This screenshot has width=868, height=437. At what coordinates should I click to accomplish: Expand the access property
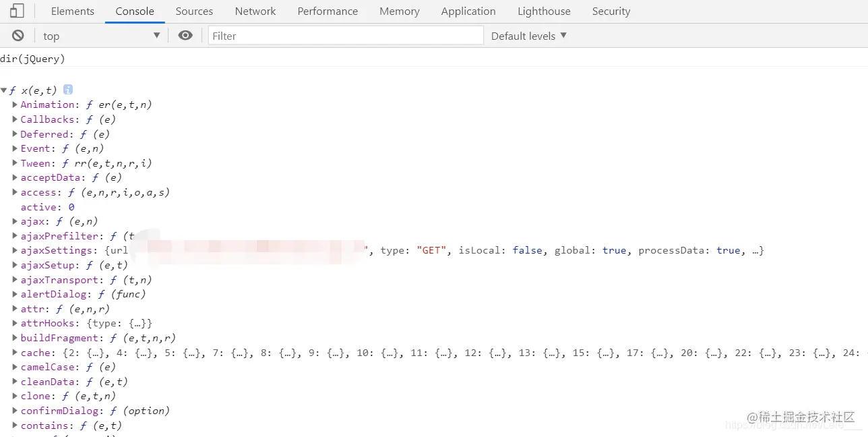point(15,192)
